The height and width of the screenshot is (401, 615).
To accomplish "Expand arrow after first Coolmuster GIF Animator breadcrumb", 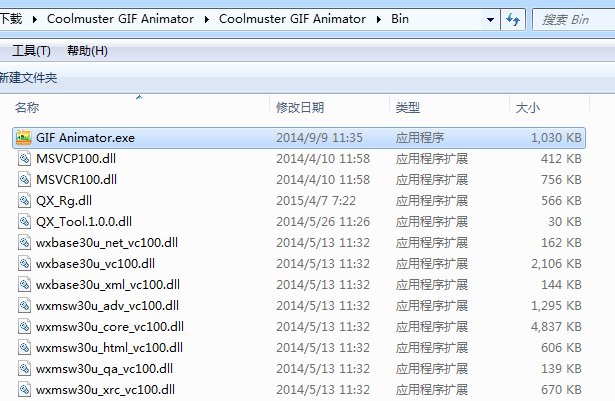I will 207,19.
